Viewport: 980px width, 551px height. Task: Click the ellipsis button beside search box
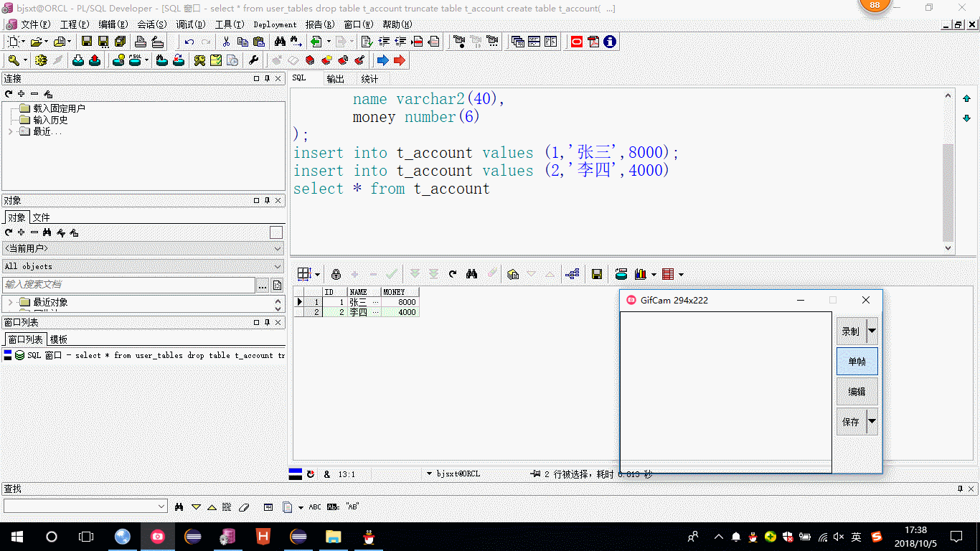click(263, 285)
